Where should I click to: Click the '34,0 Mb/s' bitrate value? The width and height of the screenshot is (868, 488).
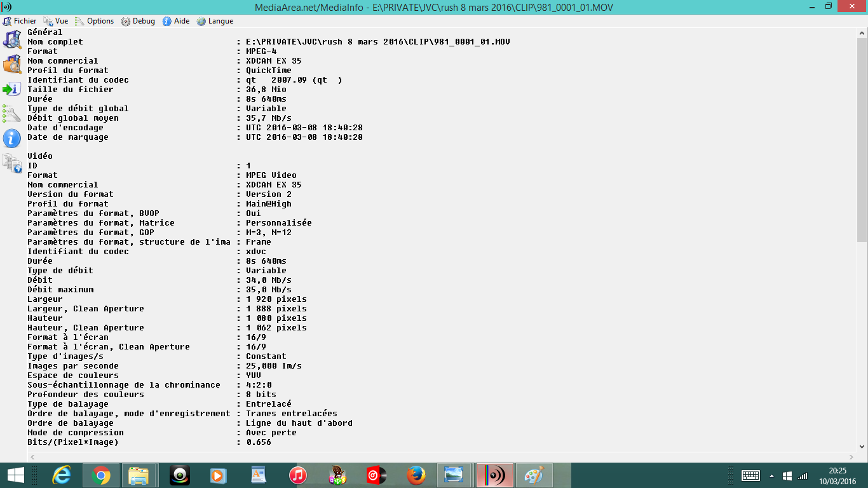tap(269, 280)
